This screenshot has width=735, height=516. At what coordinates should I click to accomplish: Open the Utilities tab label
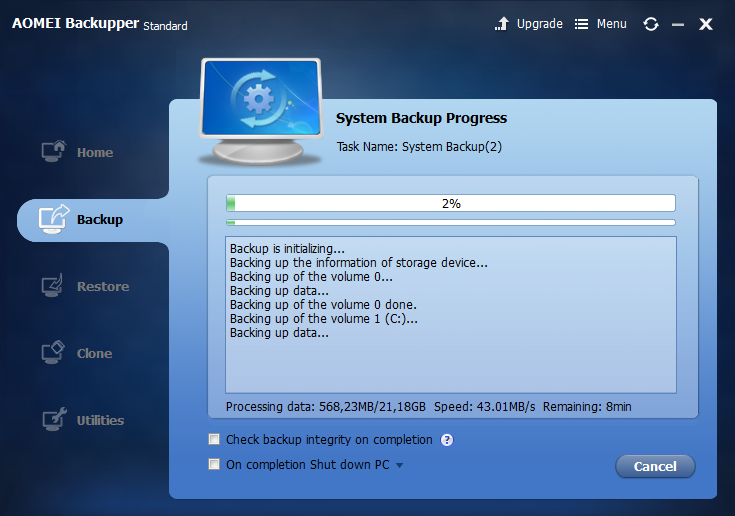coord(100,420)
